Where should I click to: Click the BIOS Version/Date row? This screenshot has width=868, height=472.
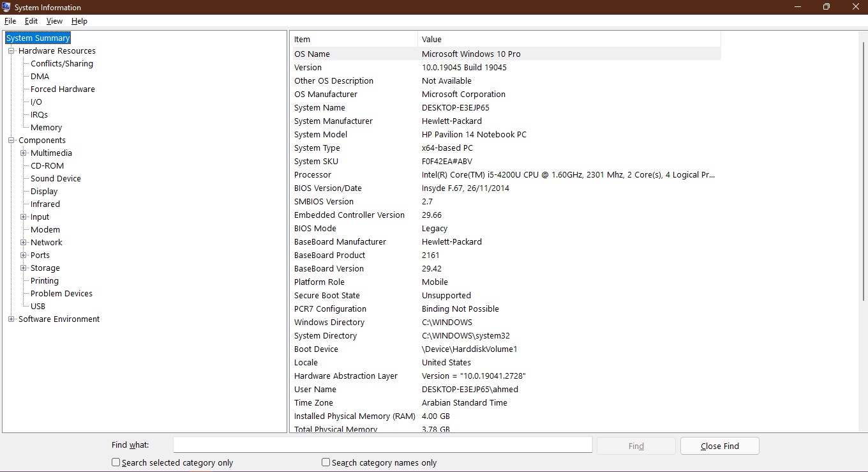pyautogui.click(x=507, y=188)
